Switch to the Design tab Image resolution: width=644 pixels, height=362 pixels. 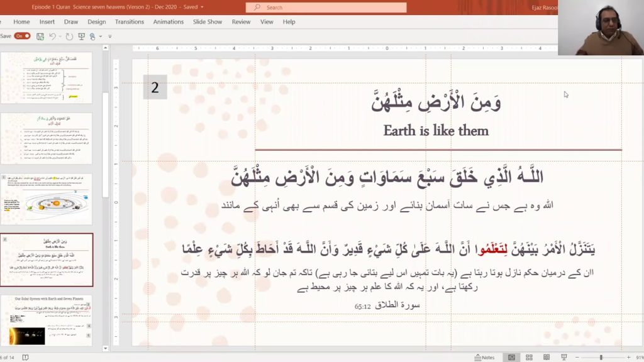click(x=96, y=21)
